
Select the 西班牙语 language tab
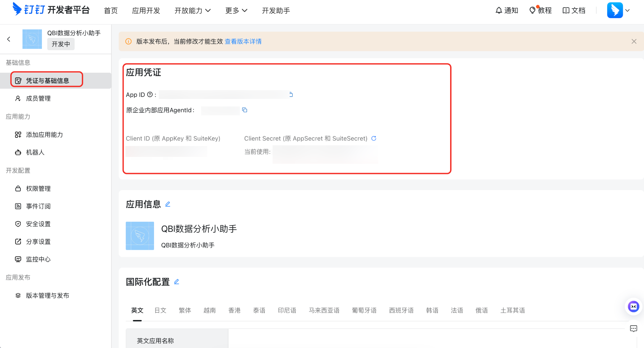tap(401, 310)
